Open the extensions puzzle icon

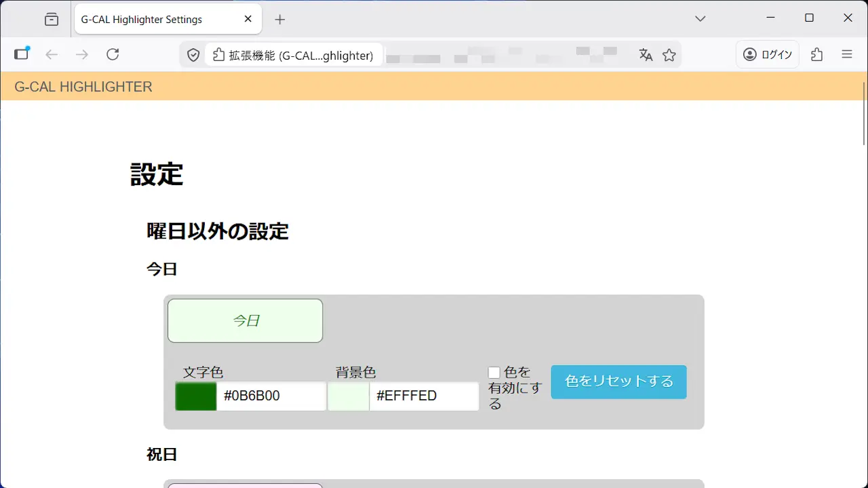[x=817, y=55]
